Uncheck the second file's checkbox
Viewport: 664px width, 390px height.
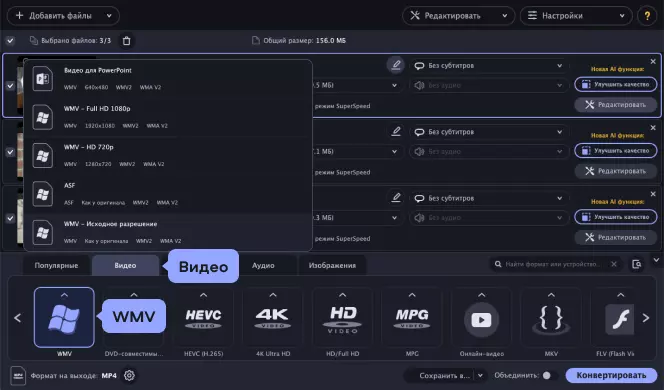pos(10,152)
